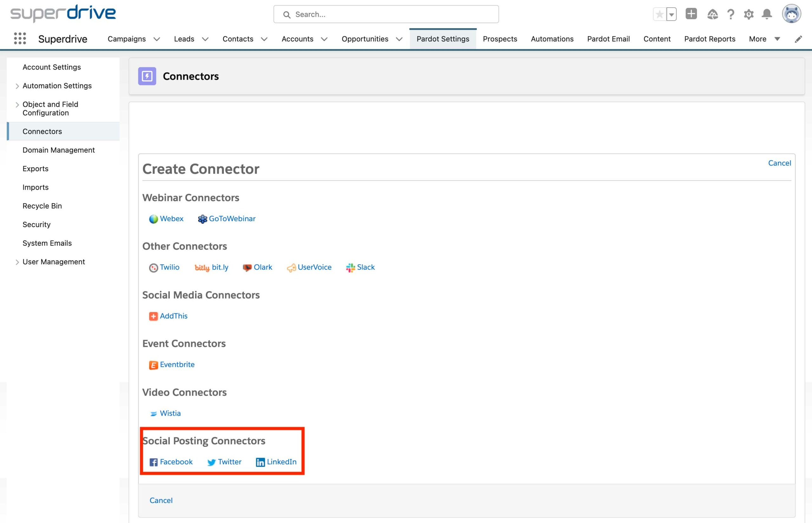This screenshot has height=523, width=812.
Task: Click the AddThis plus icon
Action: tap(154, 316)
